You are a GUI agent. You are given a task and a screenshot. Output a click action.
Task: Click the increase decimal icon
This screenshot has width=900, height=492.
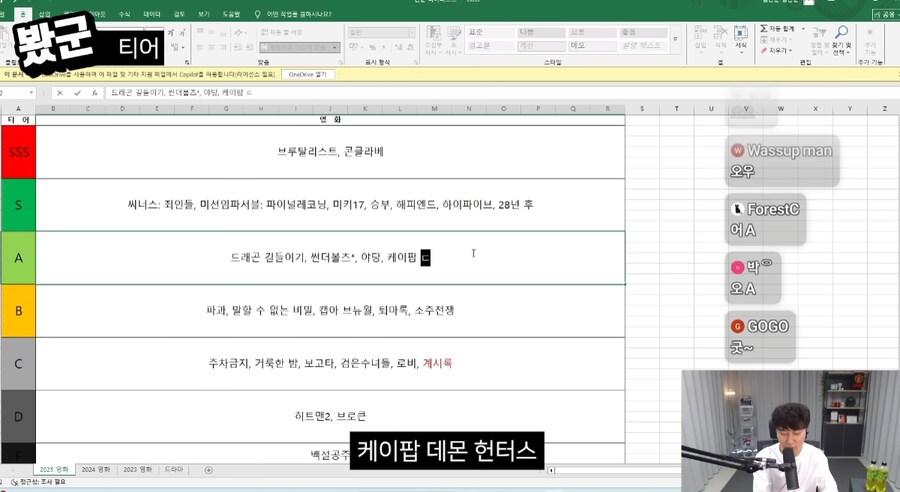coord(398,47)
